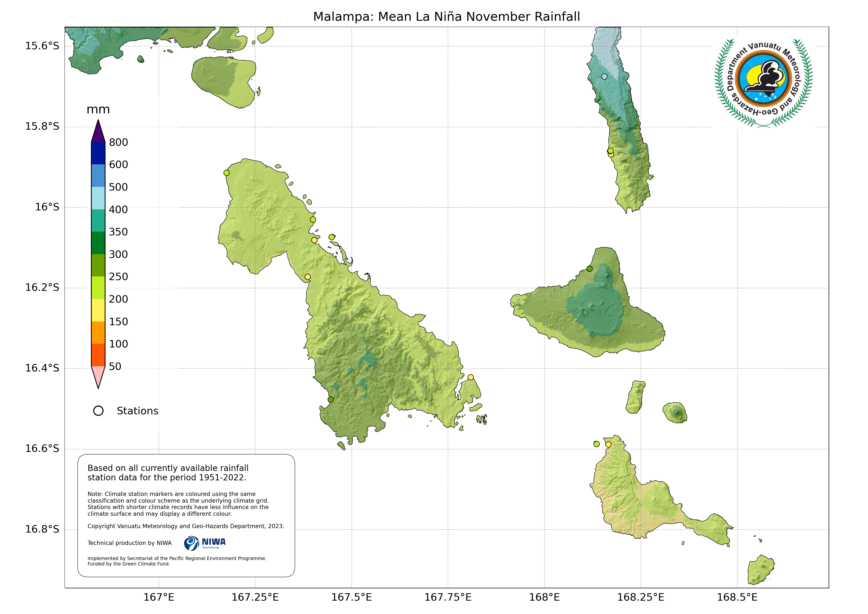
Task: Click the 'mm' unit label above the legend
Action: click(x=98, y=110)
